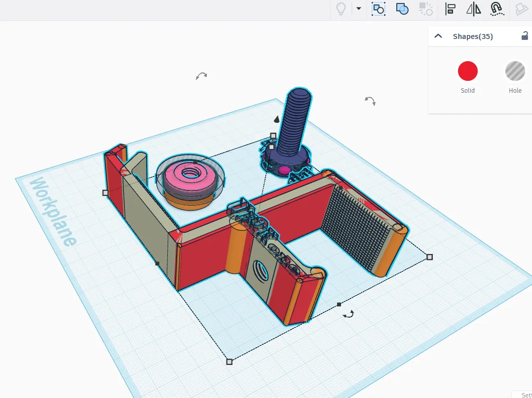Screen dimensions: 532x398
Task: Click the threaded hole in the bracket face
Action: point(260,271)
